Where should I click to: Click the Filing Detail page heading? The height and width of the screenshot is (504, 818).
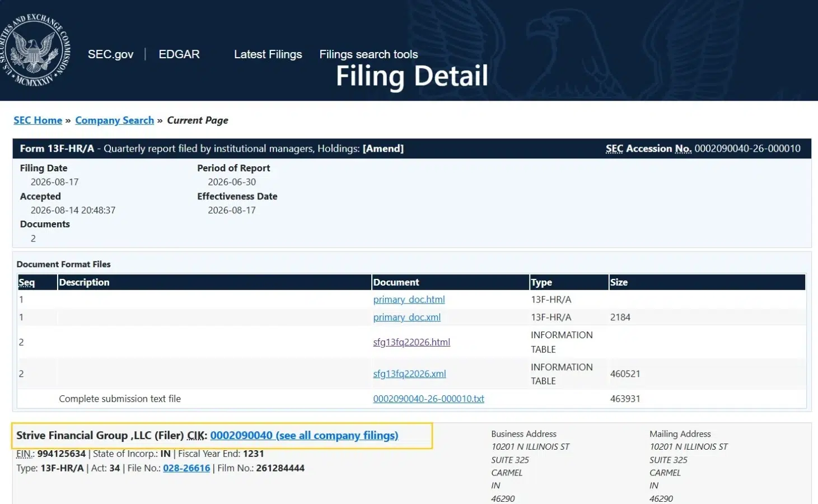coord(412,76)
